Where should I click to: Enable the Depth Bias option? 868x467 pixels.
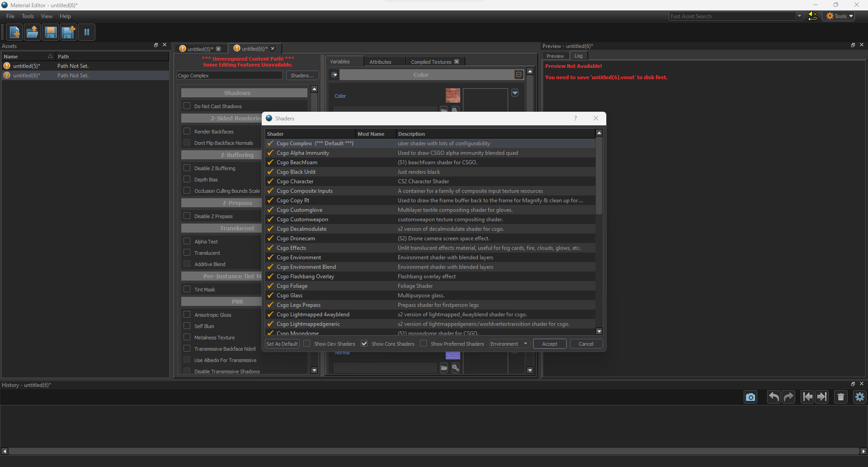187,179
